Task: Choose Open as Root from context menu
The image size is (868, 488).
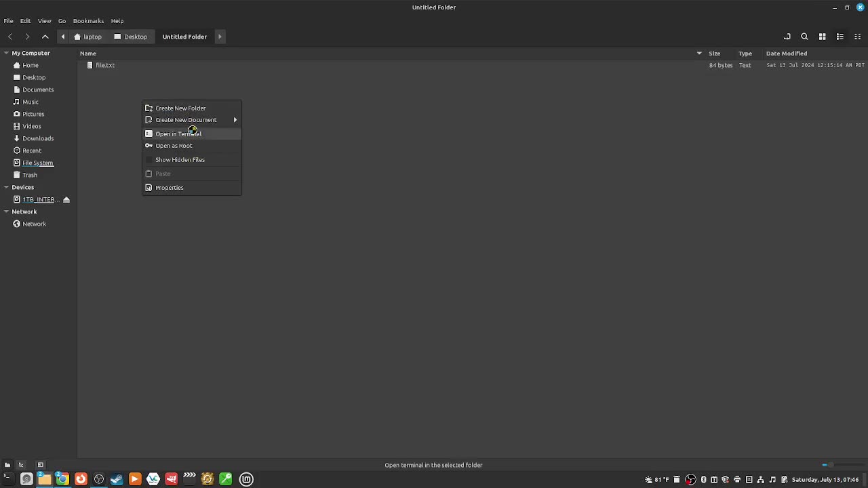Action: point(191,146)
